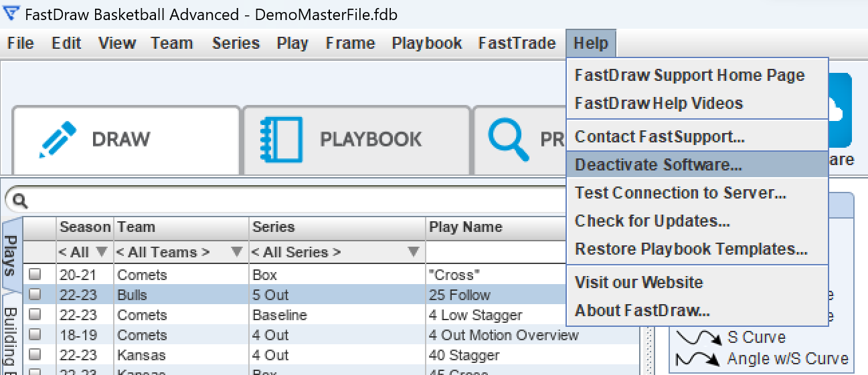Image resolution: width=868 pixels, height=375 pixels.
Task: Expand the All Series filter dropdown
Action: 337,252
